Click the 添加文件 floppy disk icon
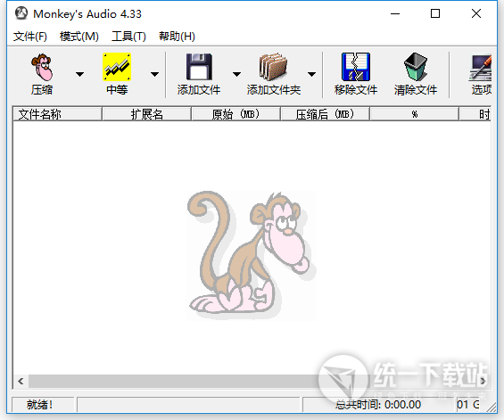 click(199, 67)
